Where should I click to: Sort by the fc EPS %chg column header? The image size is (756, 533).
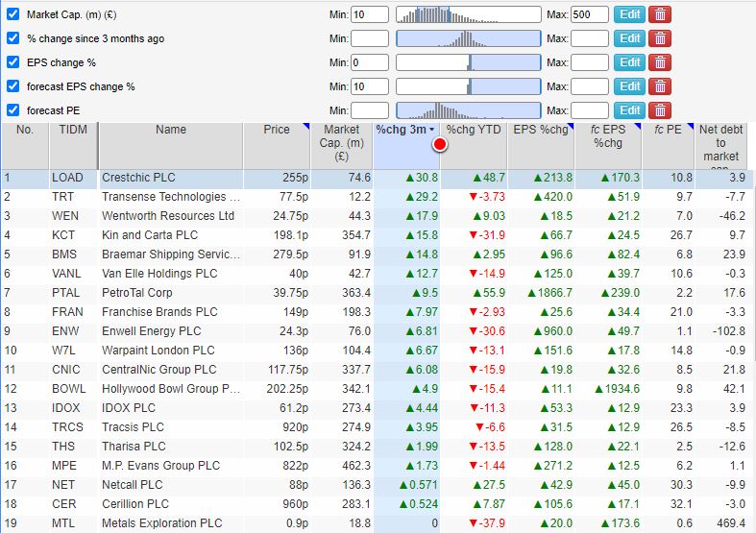(608, 145)
